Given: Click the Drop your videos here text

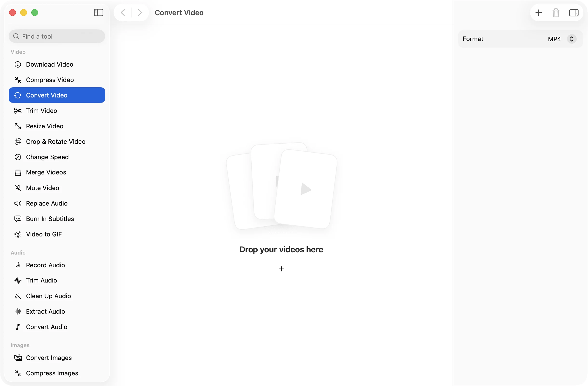Looking at the screenshot, I should coord(281,249).
